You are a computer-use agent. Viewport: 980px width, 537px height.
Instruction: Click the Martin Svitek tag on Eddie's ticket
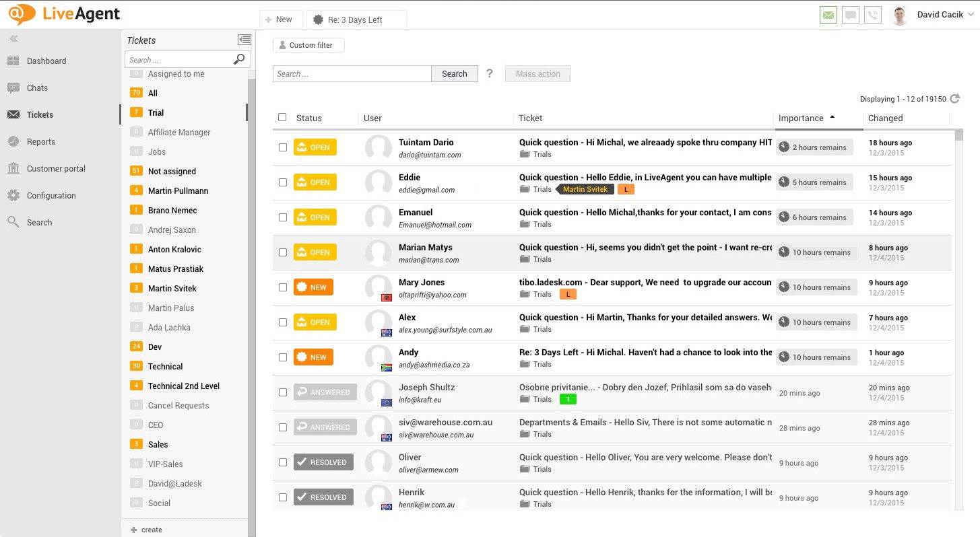pyautogui.click(x=585, y=189)
